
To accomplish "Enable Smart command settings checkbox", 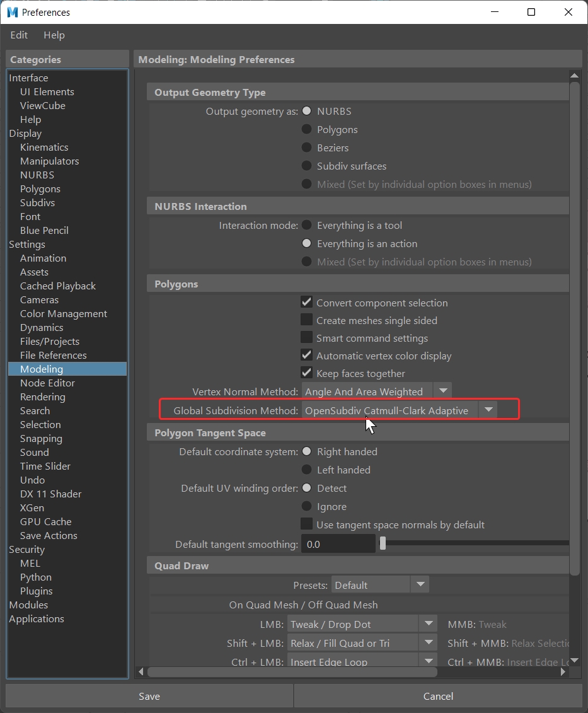I will click(306, 337).
